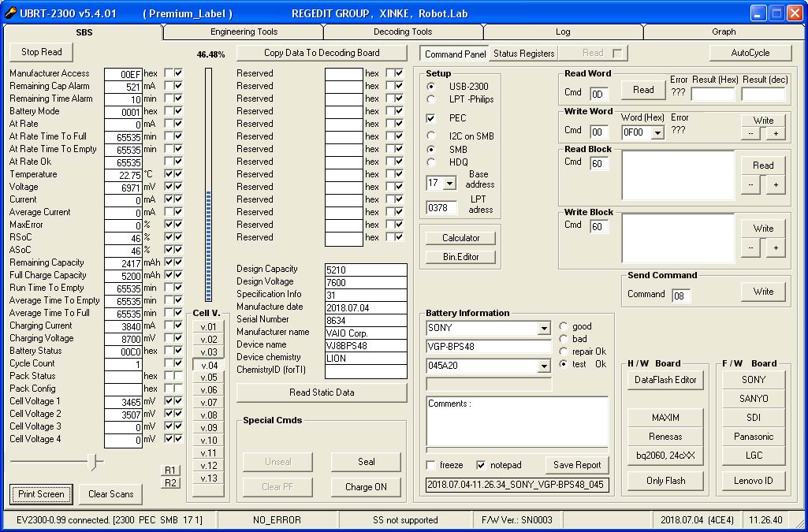Click the R1 button
Image resolution: width=808 pixels, height=532 pixels.
click(x=170, y=471)
